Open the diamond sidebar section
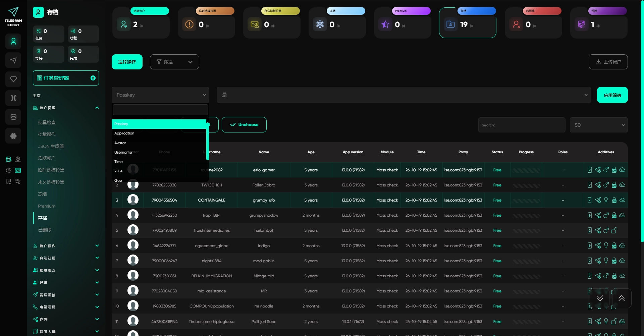Viewport: 644px width, 336px height. tap(13, 79)
